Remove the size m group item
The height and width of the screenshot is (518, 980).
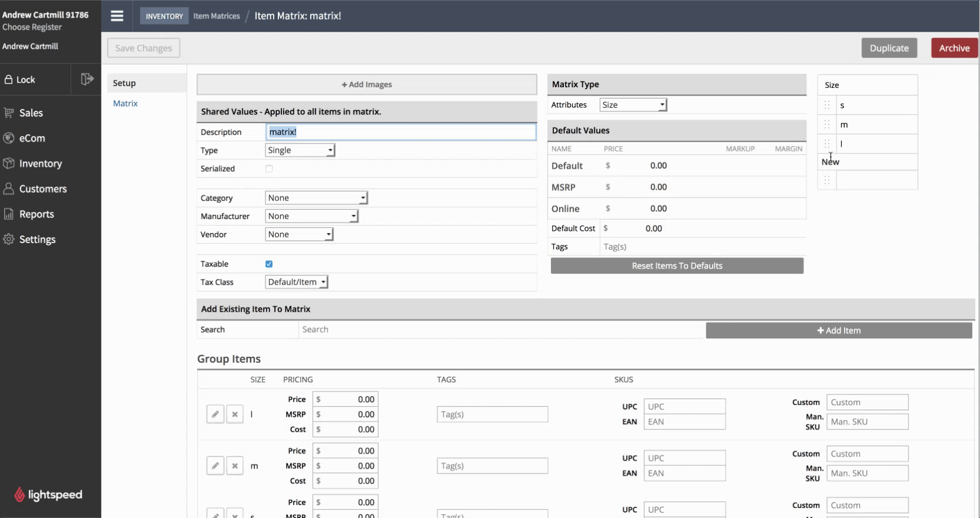234,466
